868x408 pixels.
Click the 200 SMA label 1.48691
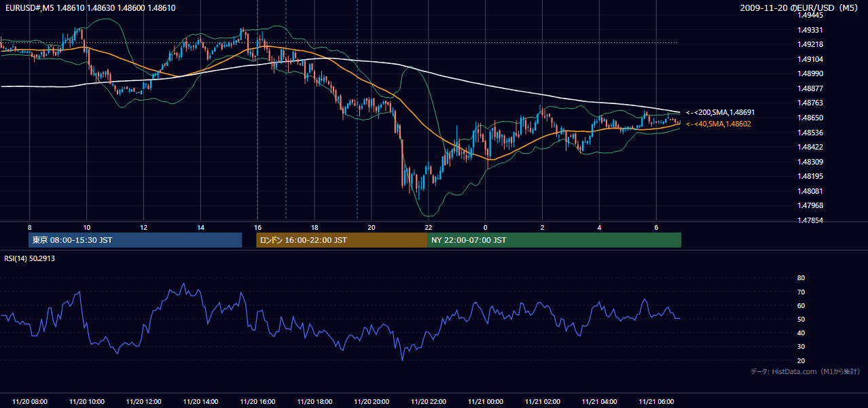tap(721, 112)
